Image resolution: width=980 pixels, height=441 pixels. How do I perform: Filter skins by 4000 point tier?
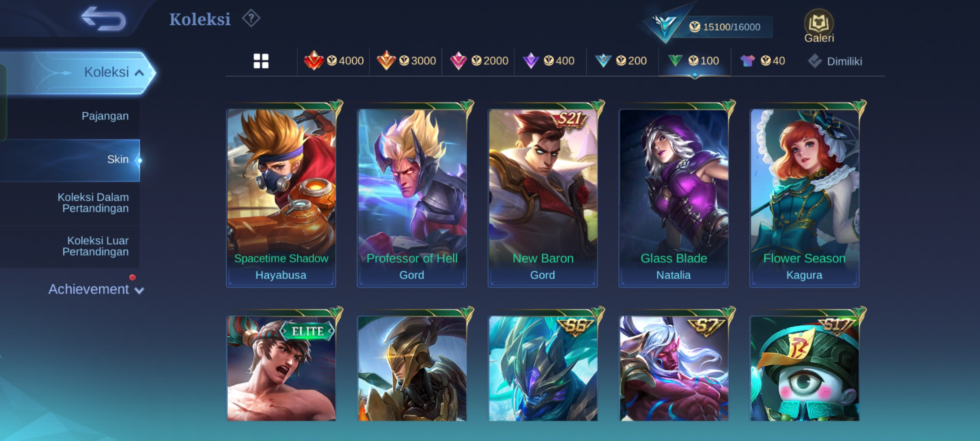(x=334, y=61)
